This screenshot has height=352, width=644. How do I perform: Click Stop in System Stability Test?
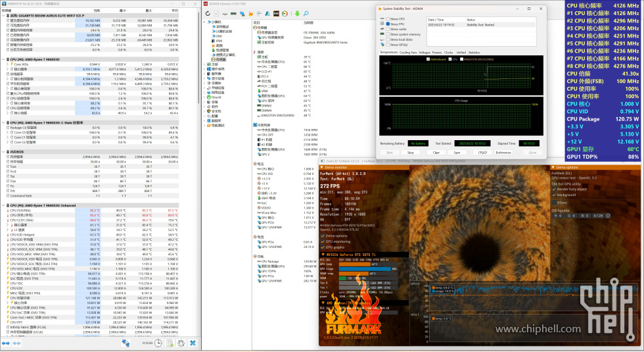pos(410,153)
